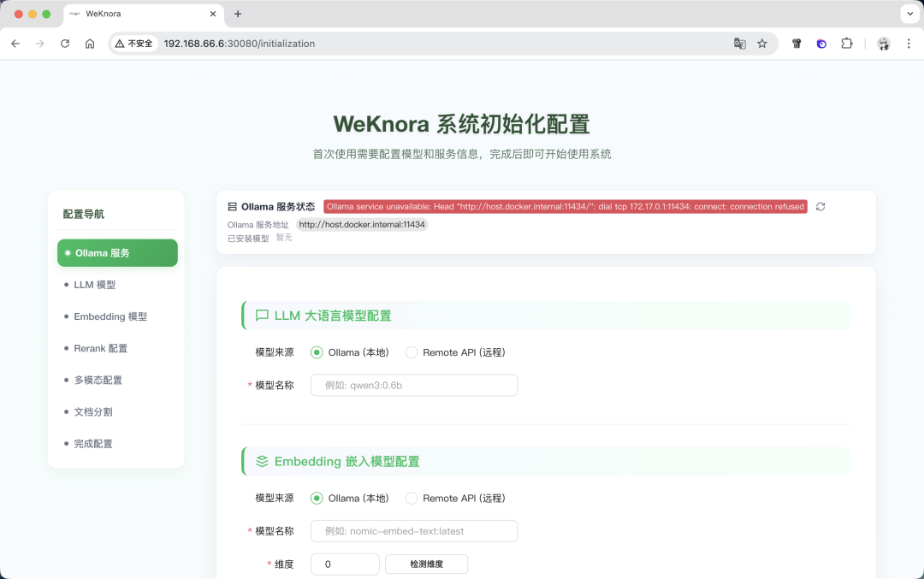Refresh the Ollama service status
The image size is (924, 579).
[820, 207]
